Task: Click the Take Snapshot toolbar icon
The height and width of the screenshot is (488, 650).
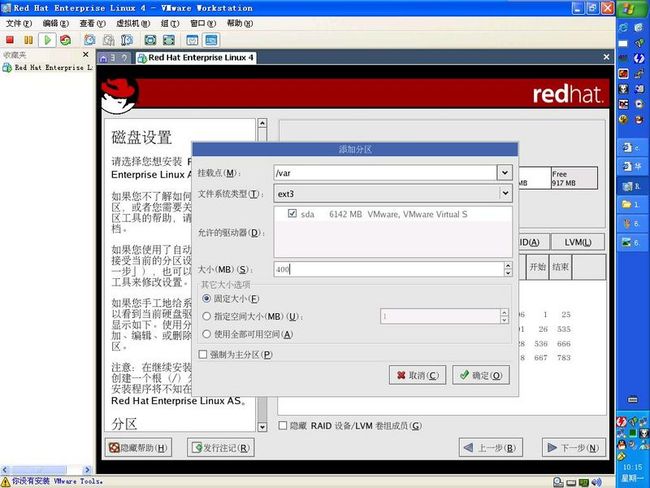Action: (90, 40)
